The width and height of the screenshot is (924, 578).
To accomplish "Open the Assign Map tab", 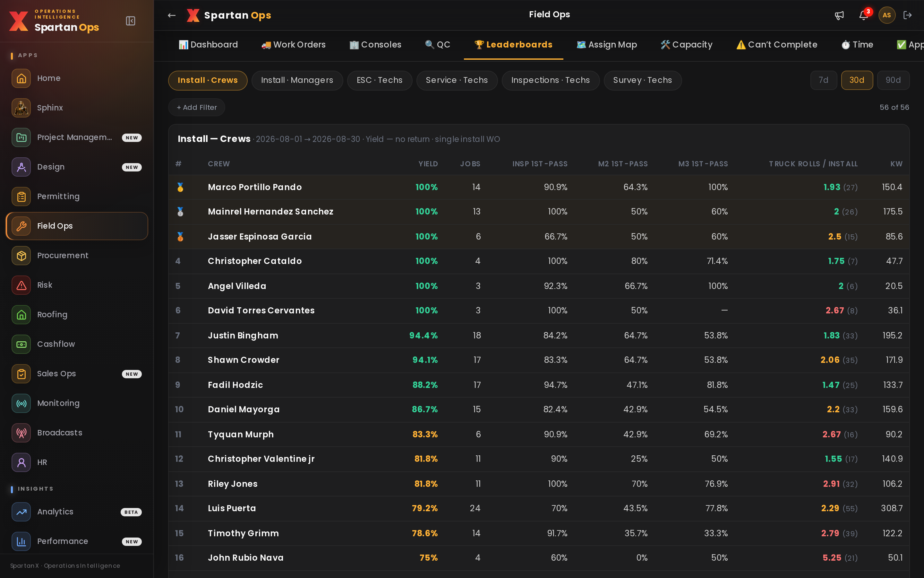I will [x=607, y=45].
